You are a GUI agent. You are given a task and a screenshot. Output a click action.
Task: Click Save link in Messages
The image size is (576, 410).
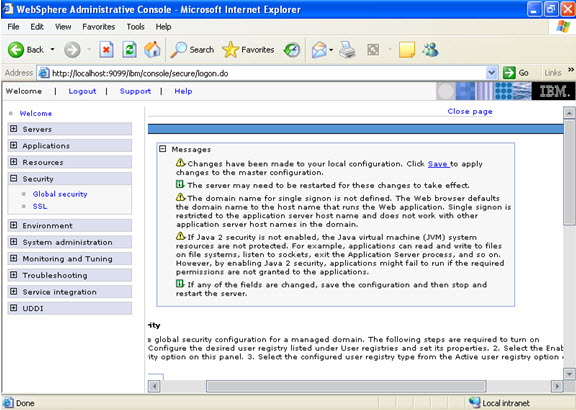(x=438, y=164)
